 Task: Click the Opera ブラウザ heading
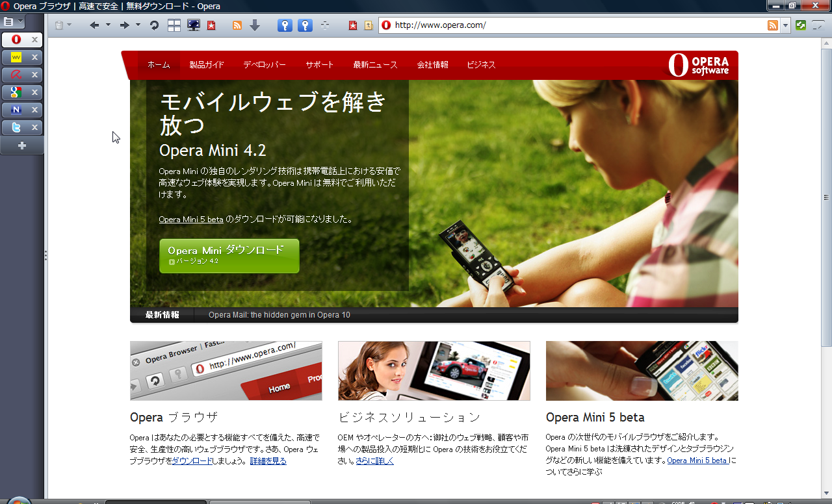coord(174,417)
